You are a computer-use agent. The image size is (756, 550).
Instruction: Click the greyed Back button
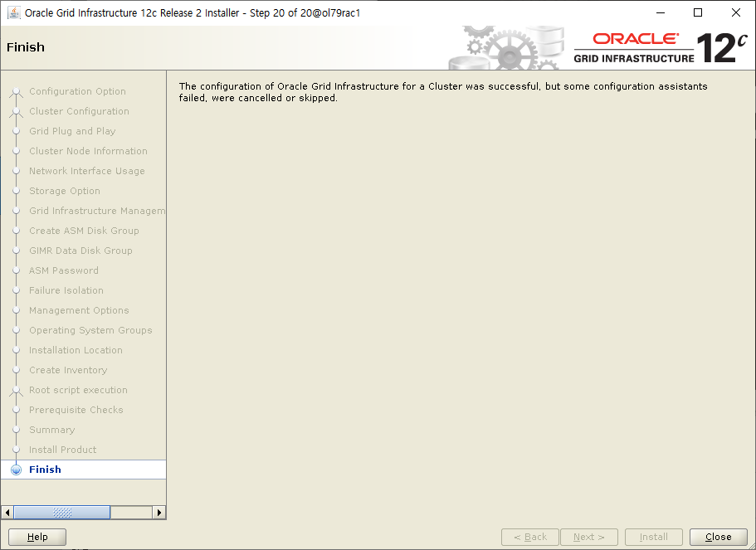click(x=530, y=537)
